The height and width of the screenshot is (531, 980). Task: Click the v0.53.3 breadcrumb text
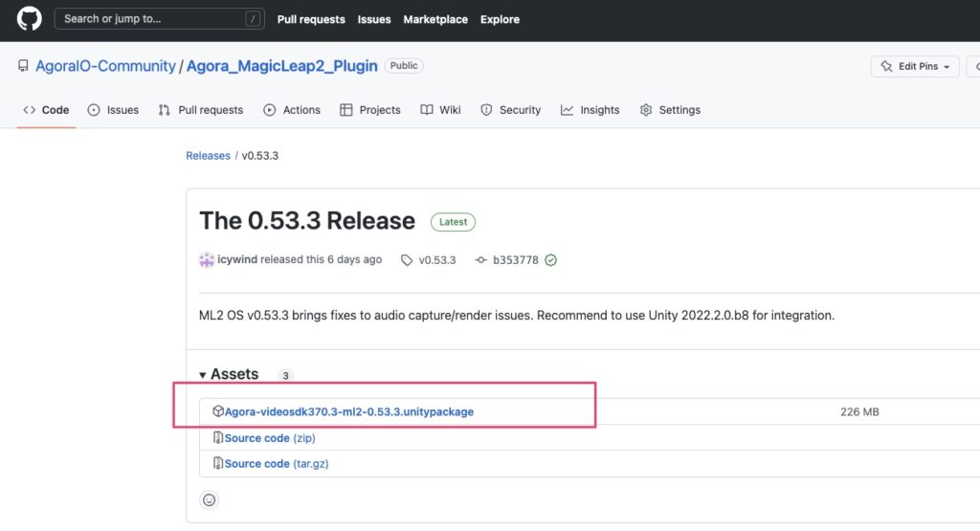(260, 156)
